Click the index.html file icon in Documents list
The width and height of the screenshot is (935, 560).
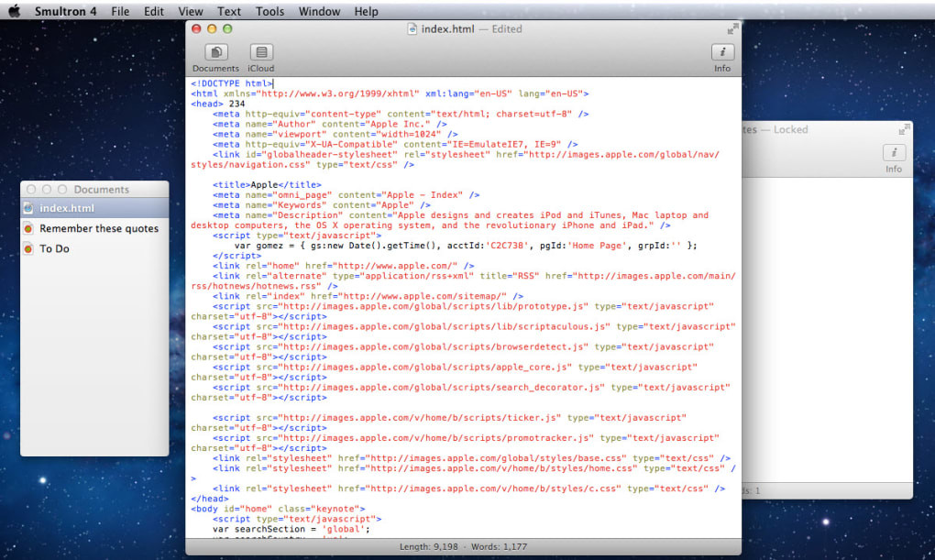tap(28, 208)
